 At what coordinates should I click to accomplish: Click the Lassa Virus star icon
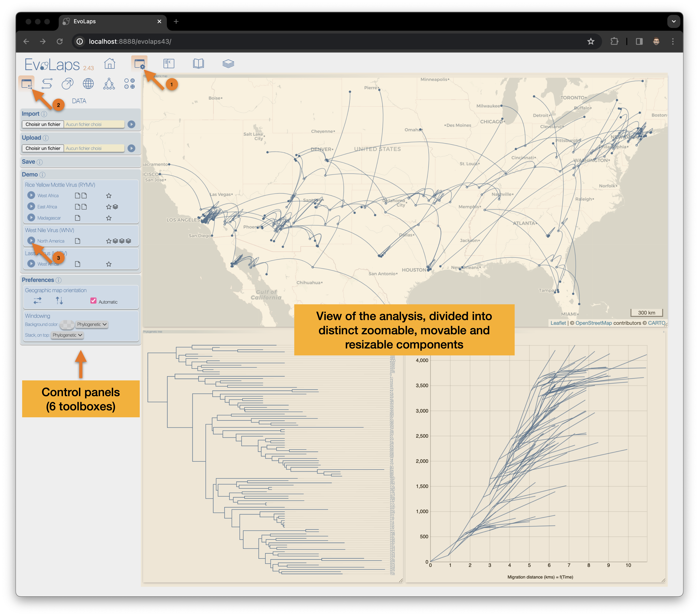pos(109,264)
